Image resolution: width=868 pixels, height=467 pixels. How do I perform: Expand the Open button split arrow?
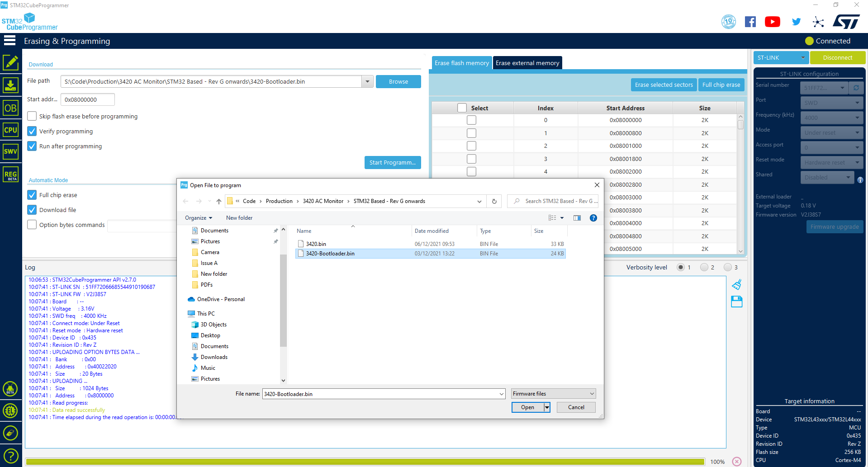tap(547, 407)
